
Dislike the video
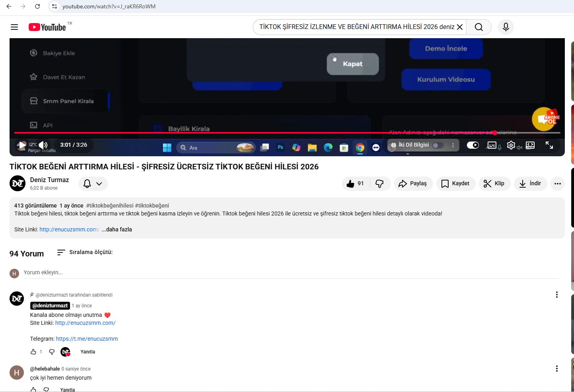coord(380,183)
